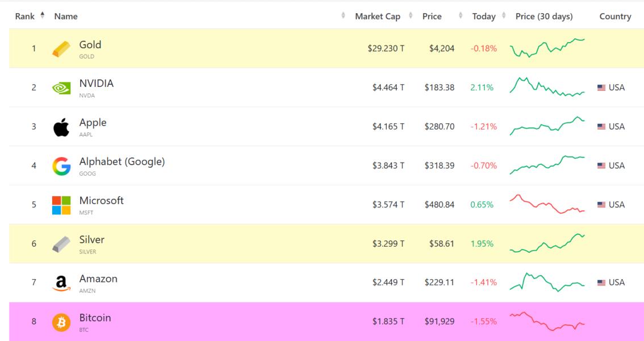Click Gold's 30-day price chart
The height and width of the screenshot is (341, 644).
547,48
